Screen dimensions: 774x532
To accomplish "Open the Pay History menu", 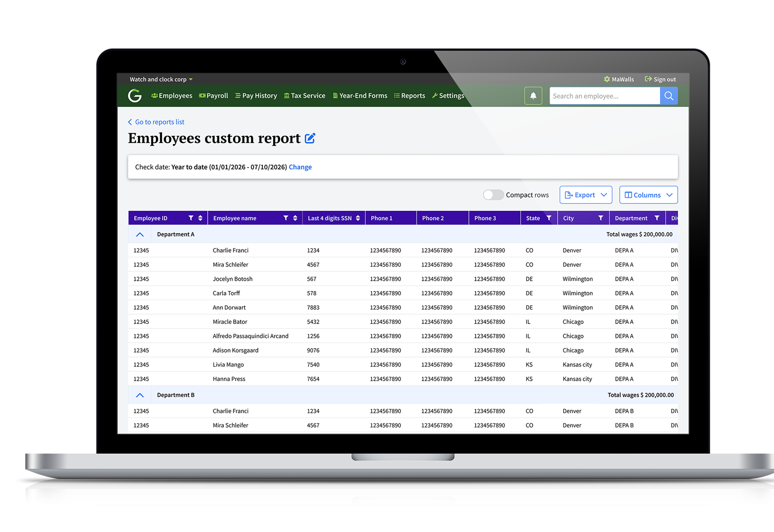I will [x=256, y=95].
